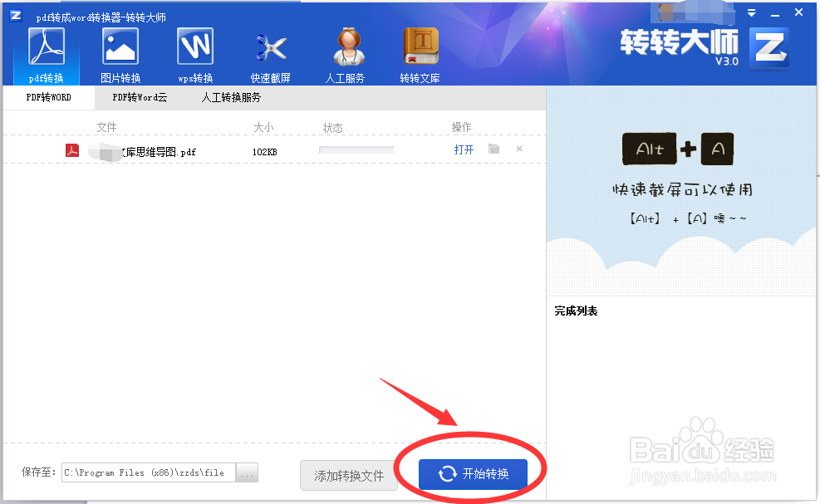Click the 转转大师 V3.0 brand logo
Viewport: 820px width, 504px height.
click(x=705, y=46)
